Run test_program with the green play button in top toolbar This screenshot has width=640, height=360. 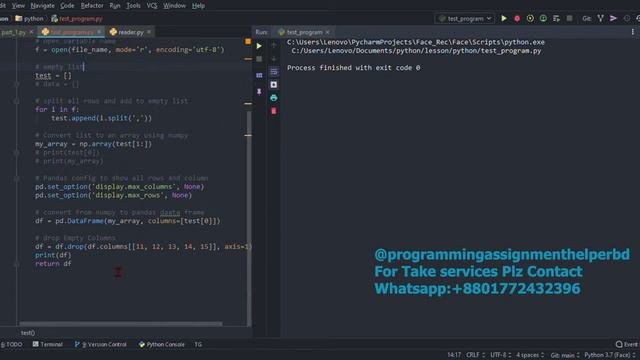tap(504, 18)
